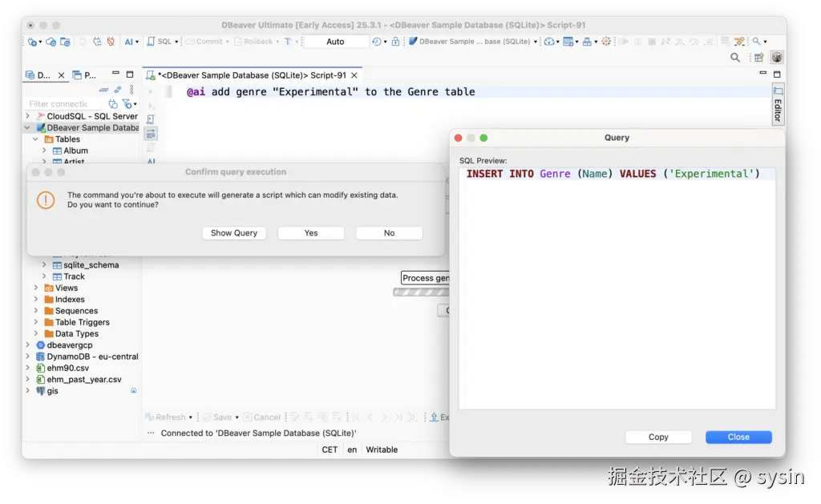Click No in confirm query execution
821x504 pixels.
coord(389,233)
